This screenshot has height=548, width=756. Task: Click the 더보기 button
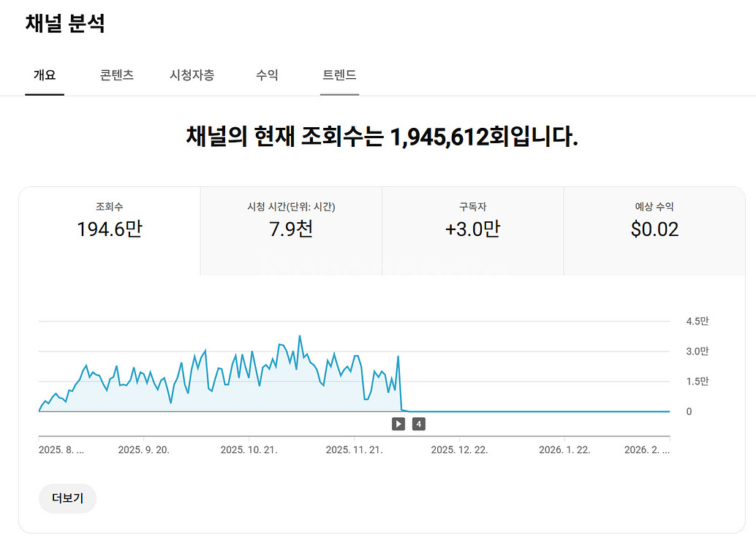click(67, 498)
